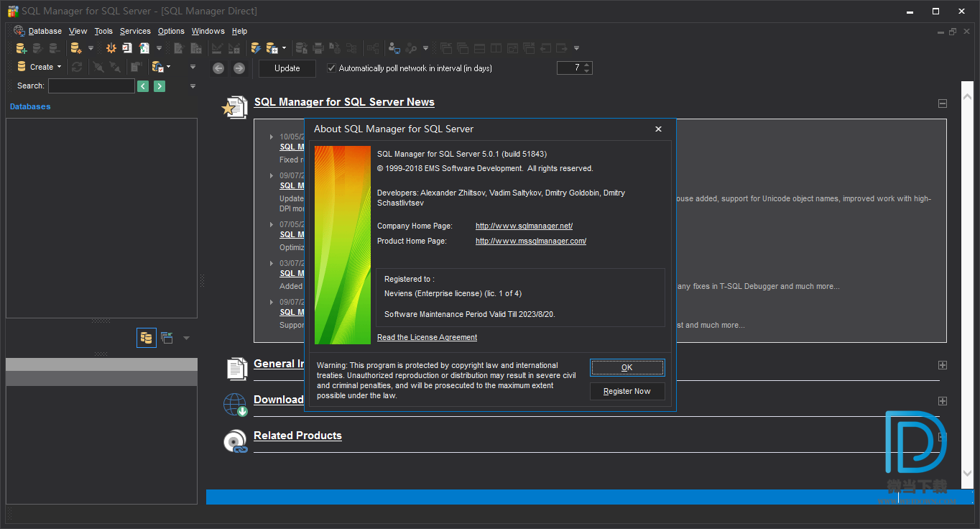This screenshot has width=980, height=529.
Task: Click the greyed unregister database icon
Action: tap(55, 48)
